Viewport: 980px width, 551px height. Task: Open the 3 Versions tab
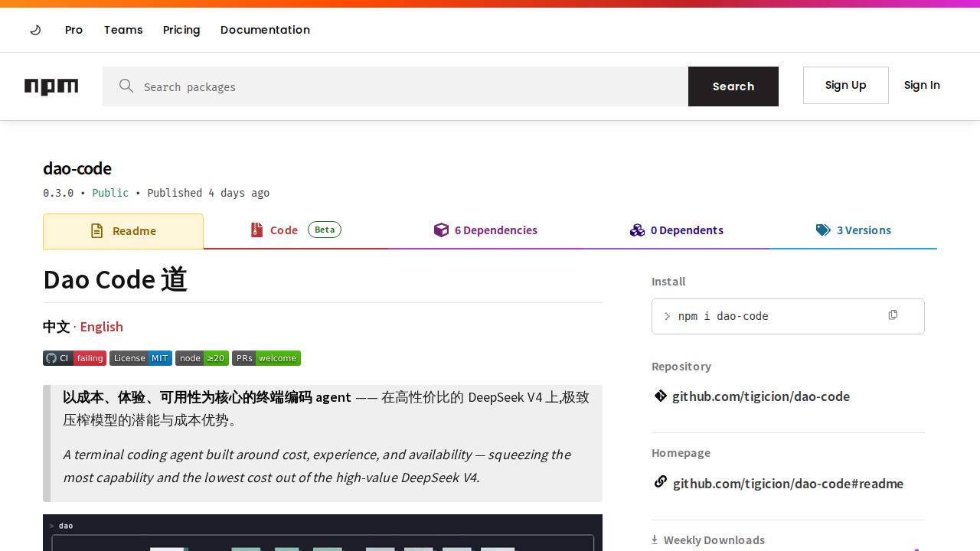(853, 230)
